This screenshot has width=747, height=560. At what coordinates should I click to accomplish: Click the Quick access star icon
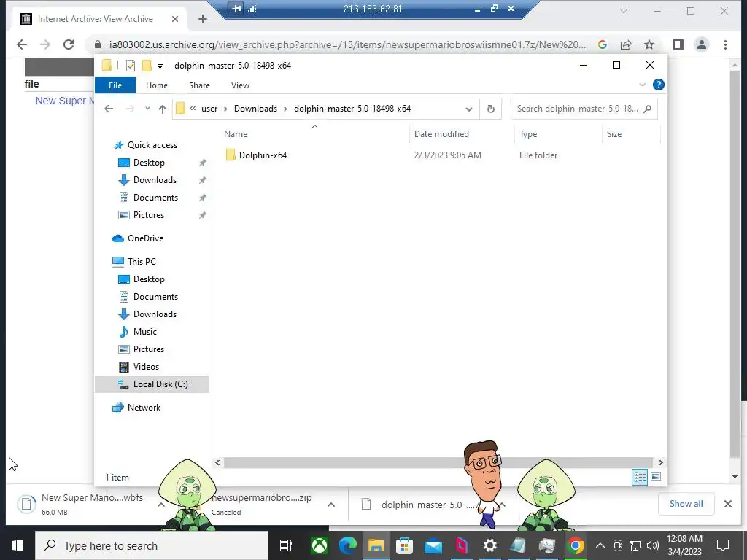(119, 145)
